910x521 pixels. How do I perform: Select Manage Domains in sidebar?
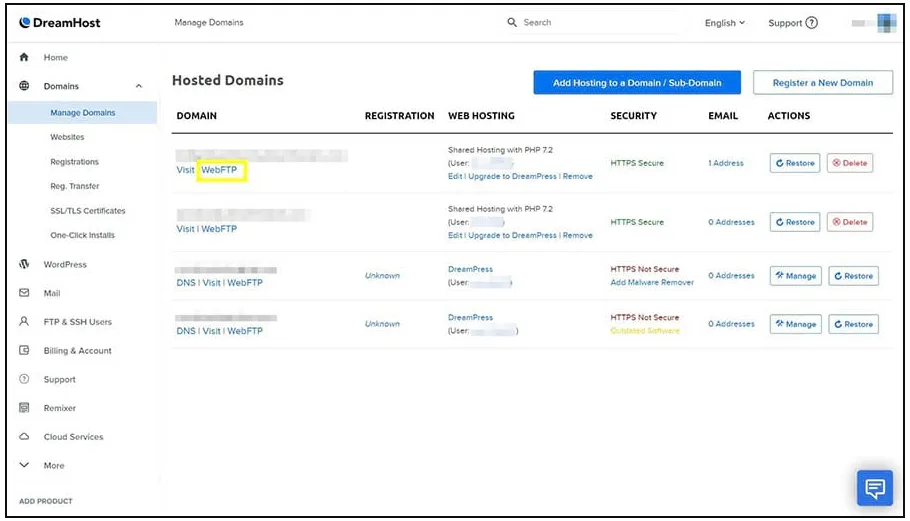pyautogui.click(x=82, y=113)
